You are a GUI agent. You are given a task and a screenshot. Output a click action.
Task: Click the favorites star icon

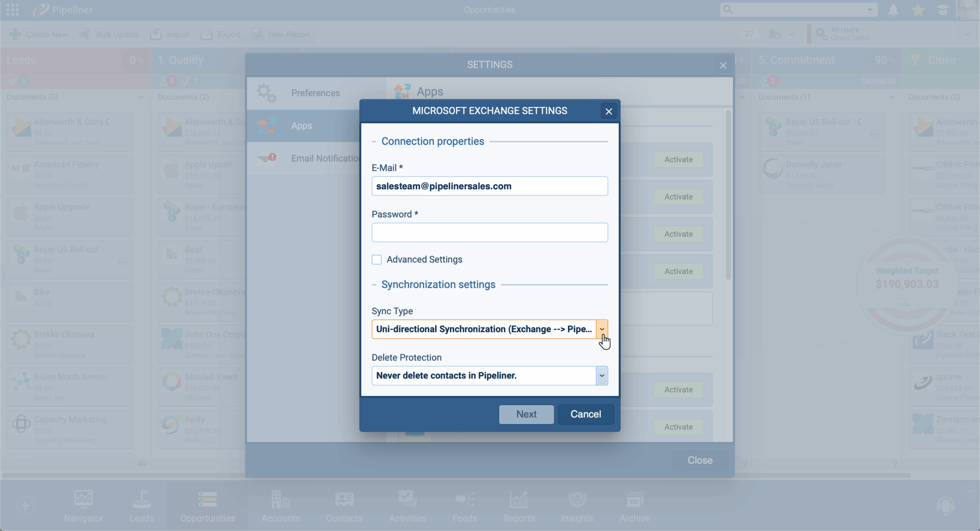[918, 10]
